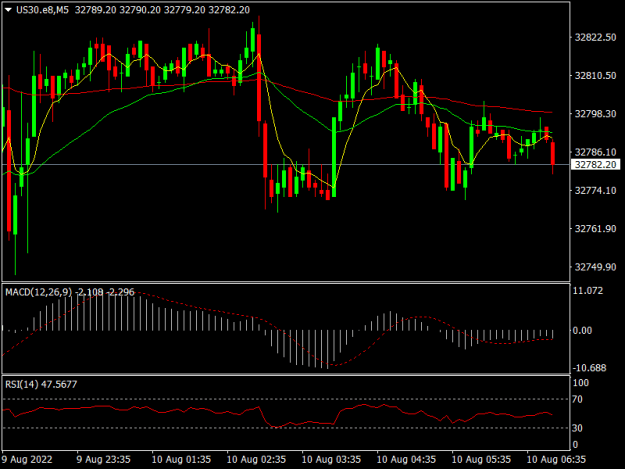Click the 10 Aug 05:35 time label
The width and height of the screenshot is (625, 469).
point(481,459)
